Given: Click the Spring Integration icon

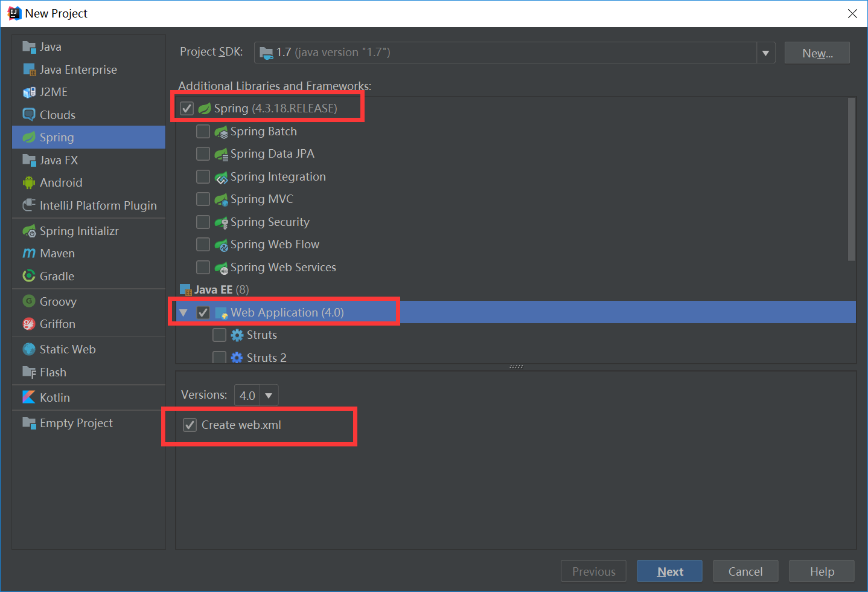Looking at the screenshot, I should click(x=222, y=177).
